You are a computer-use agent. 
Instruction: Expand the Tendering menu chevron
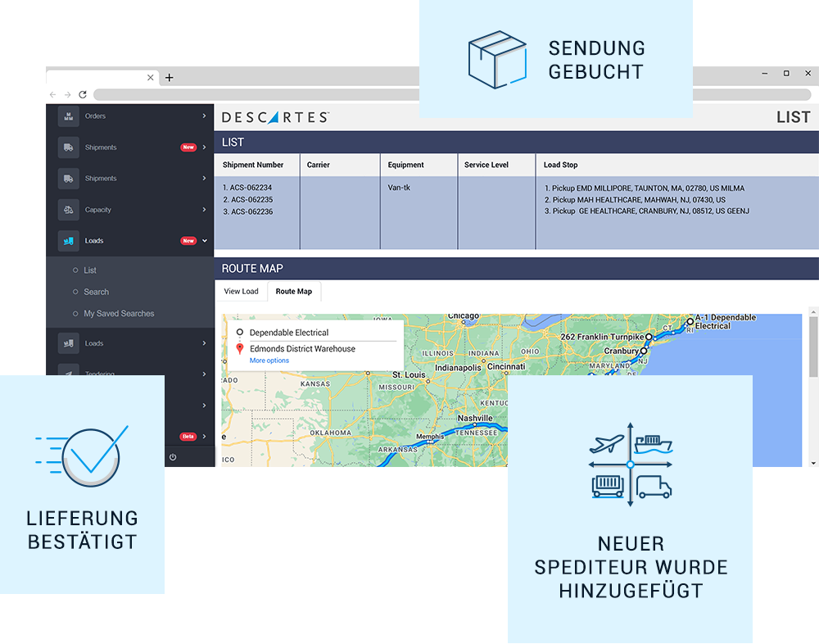[204, 374]
